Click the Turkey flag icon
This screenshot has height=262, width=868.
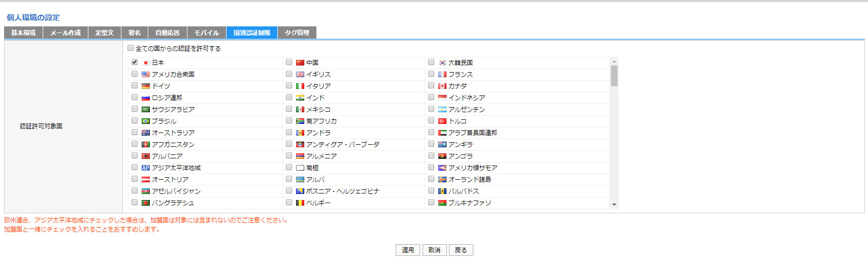tap(442, 121)
